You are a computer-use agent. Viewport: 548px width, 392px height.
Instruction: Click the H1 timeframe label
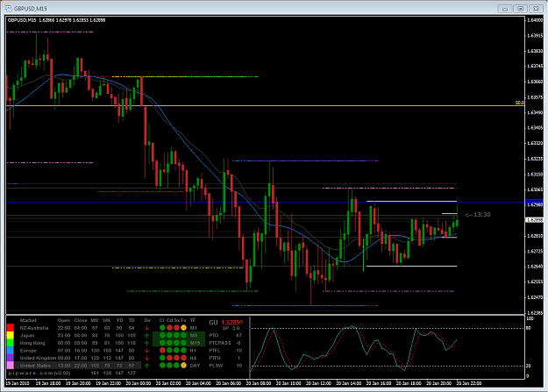(x=193, y=351)
